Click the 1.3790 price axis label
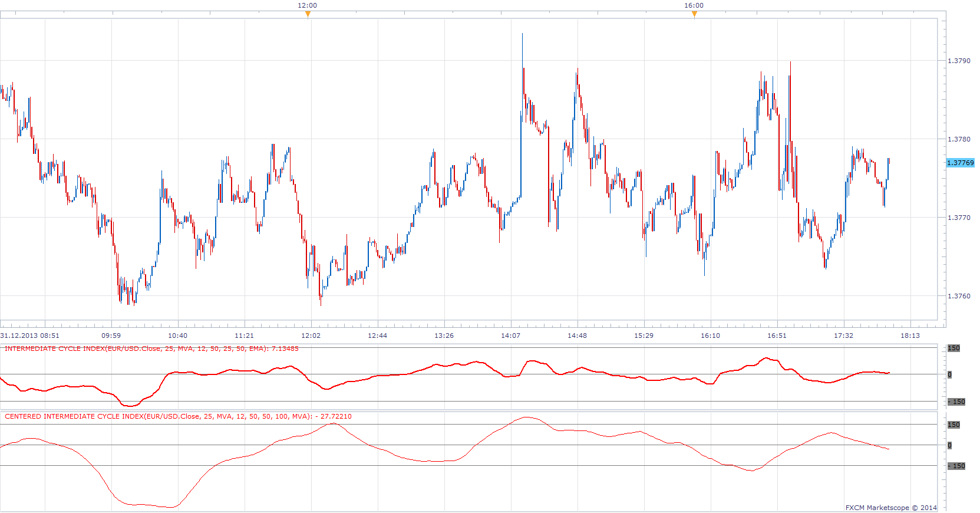The width and height of the screenshot is (980, 513). pyautogui.click(x=959, y=61)
